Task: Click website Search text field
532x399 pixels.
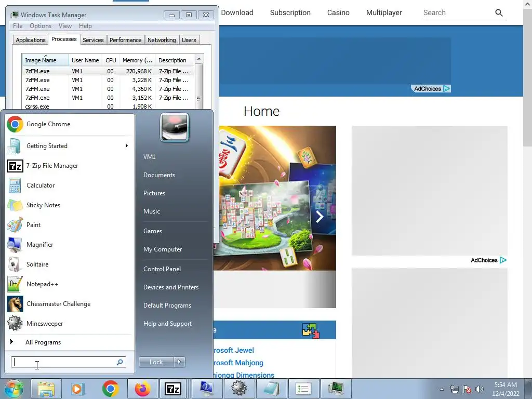Action: tap(457, 13)
